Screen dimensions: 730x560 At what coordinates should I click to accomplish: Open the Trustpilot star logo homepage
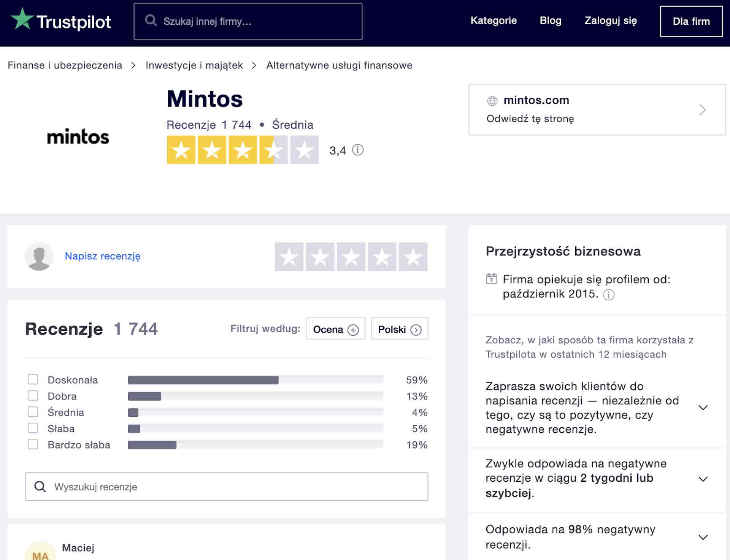[61, 21]
